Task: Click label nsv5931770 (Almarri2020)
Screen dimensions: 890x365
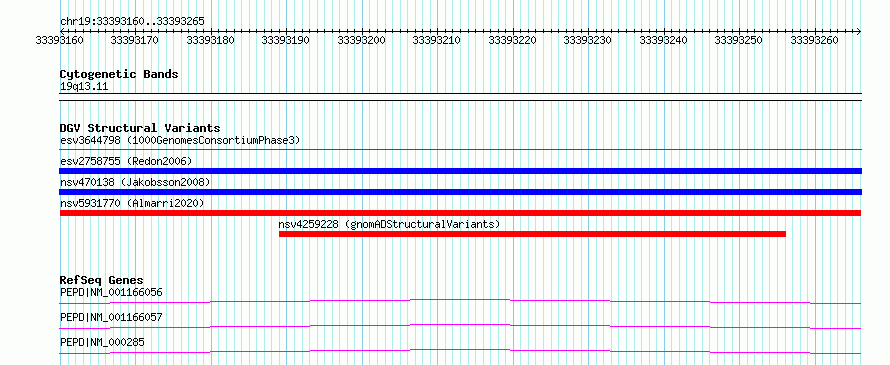Action: pos(132,203)
